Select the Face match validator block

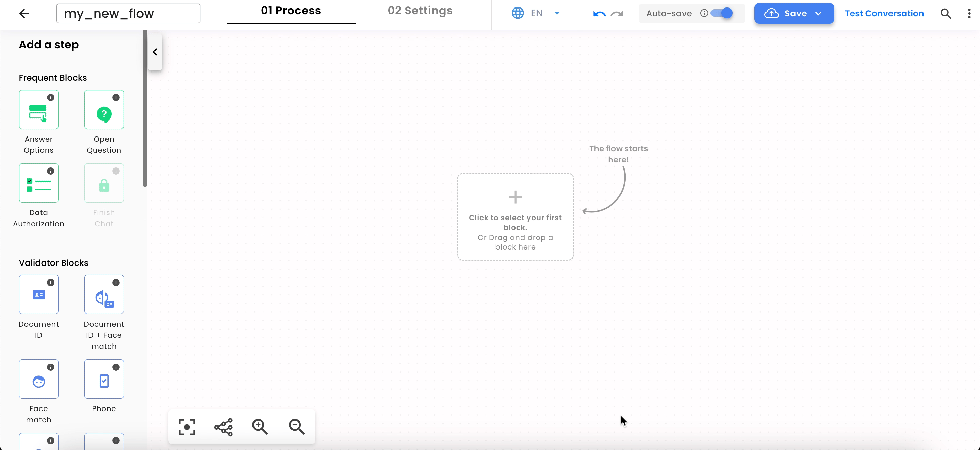(38, 379)
